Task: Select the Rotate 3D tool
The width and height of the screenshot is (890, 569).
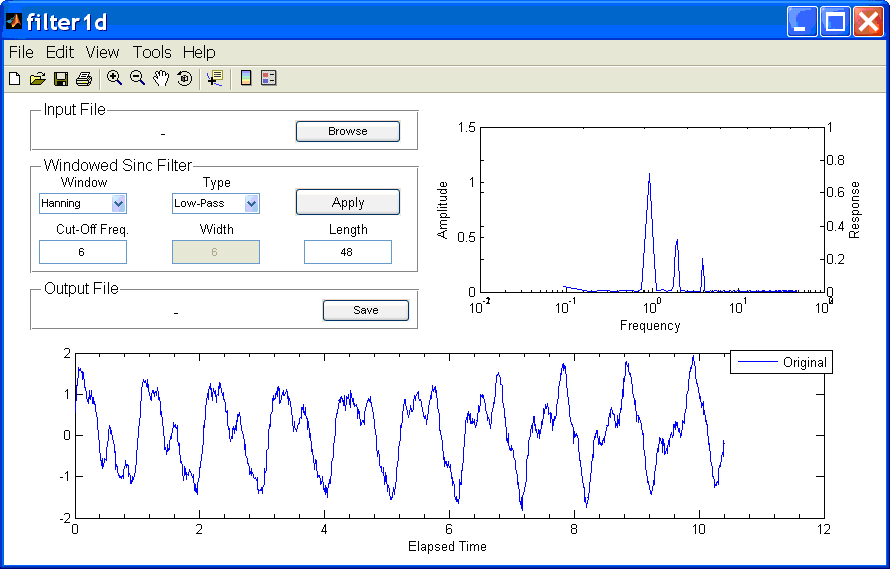Action: tap(184, 78)
